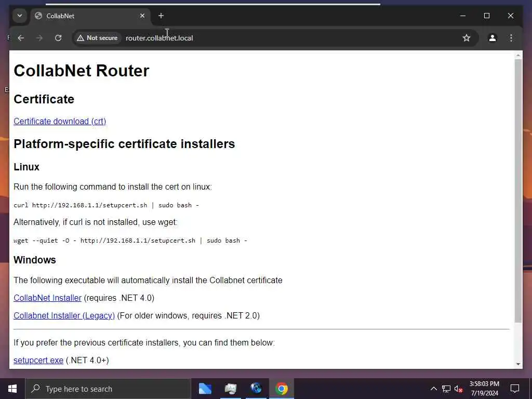Click the Platform-specific certificate installers heading
This screenshot has height=399, width=532.
pos(124,144)
